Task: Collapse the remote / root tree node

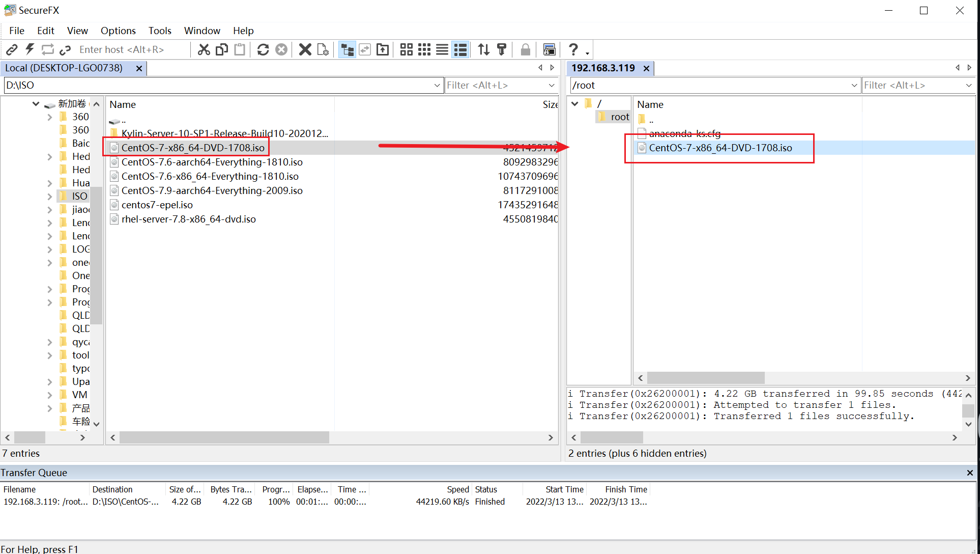Action: point(575,103)
